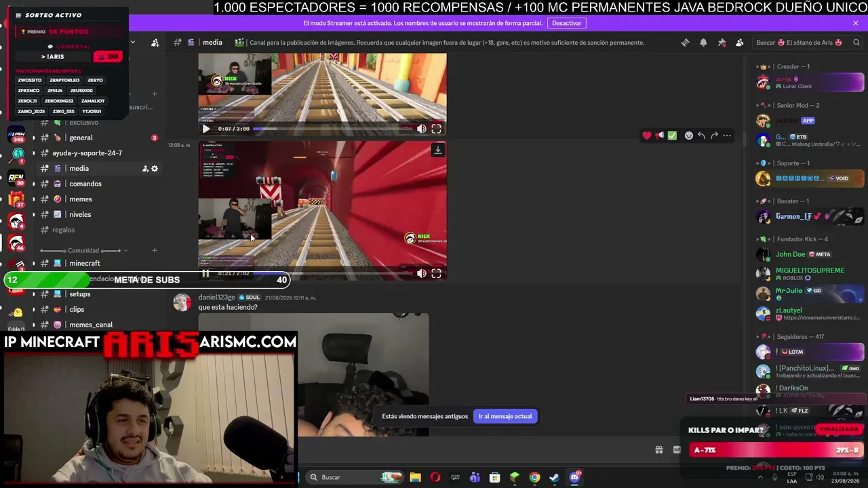
Task: Seek in the first video's progress bar
Action: [x=332, y=129]
